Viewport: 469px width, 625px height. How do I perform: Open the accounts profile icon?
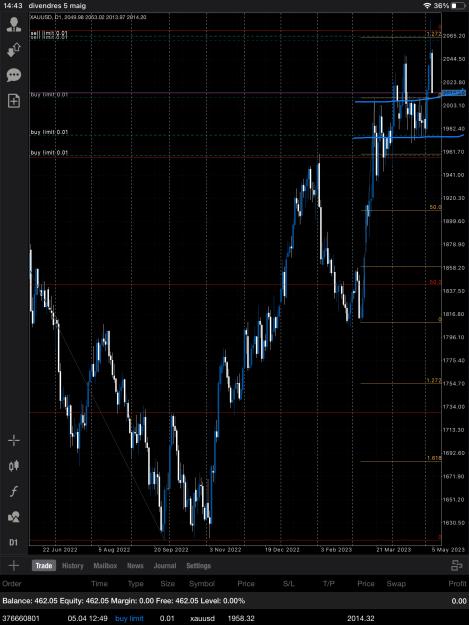click(14, 24)
